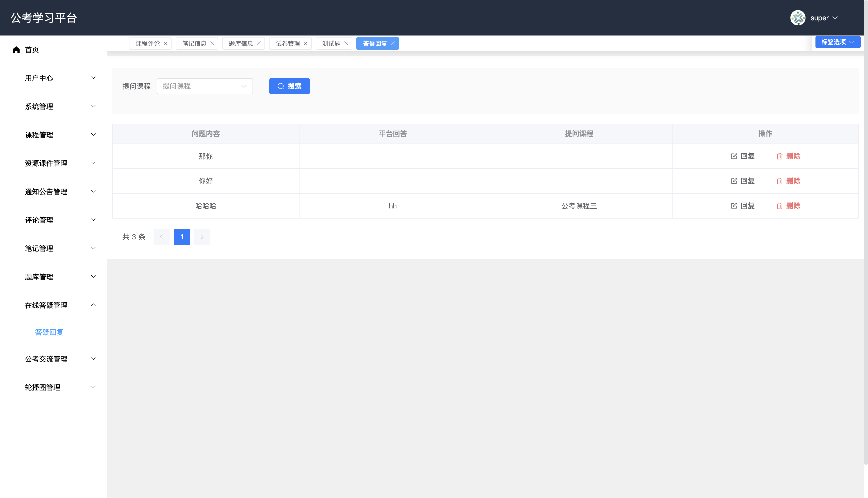Screen dimensions: 868x498
Task: Click reply edit icon for 那你 row
Action: coord(734,156)
